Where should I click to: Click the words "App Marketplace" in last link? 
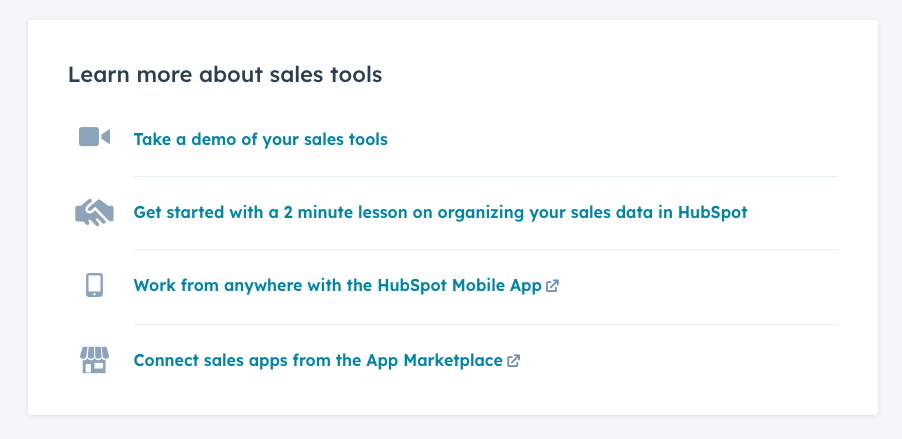tap(438, 360)
